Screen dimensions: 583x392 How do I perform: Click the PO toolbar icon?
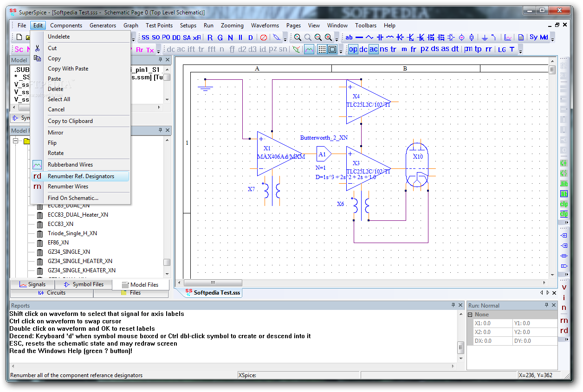(x=166, y=38)
